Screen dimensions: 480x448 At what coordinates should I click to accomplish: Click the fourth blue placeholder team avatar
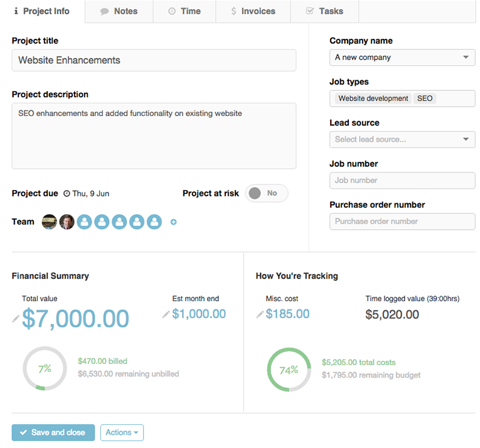pyautogui.click(x=137, y=221)
